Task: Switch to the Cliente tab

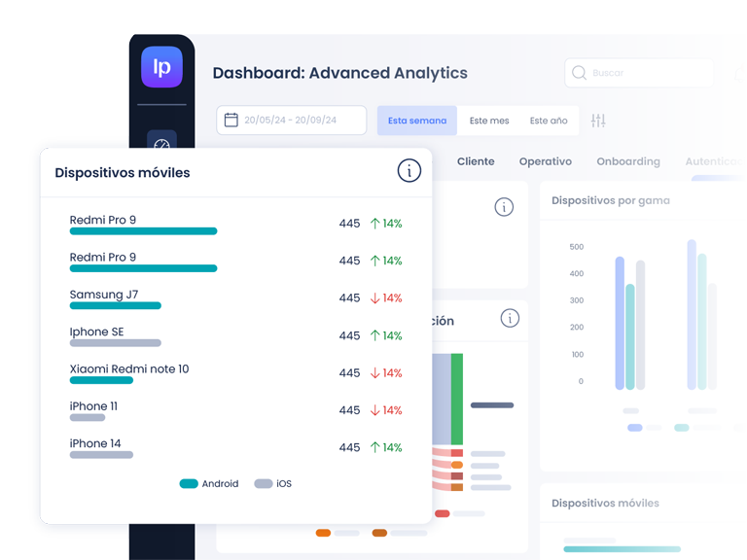Action: click(476, 161)
